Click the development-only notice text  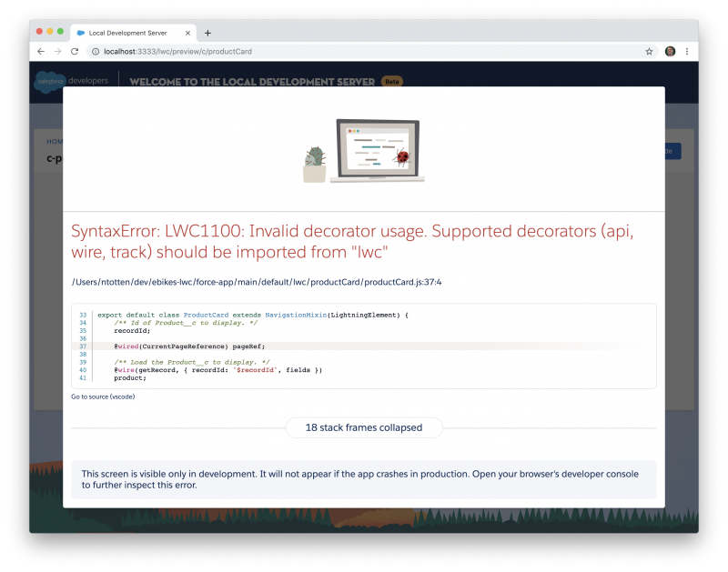(x=360, y=479)
